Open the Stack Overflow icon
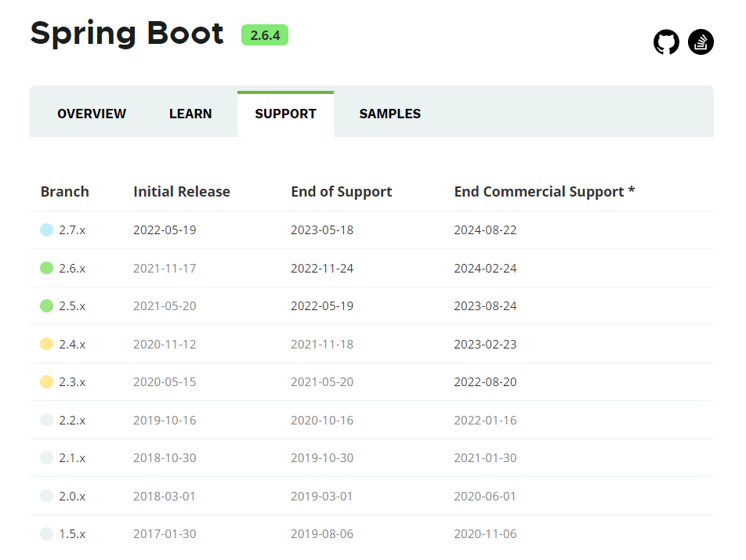The image size is (746, 560). pos(701,42)
